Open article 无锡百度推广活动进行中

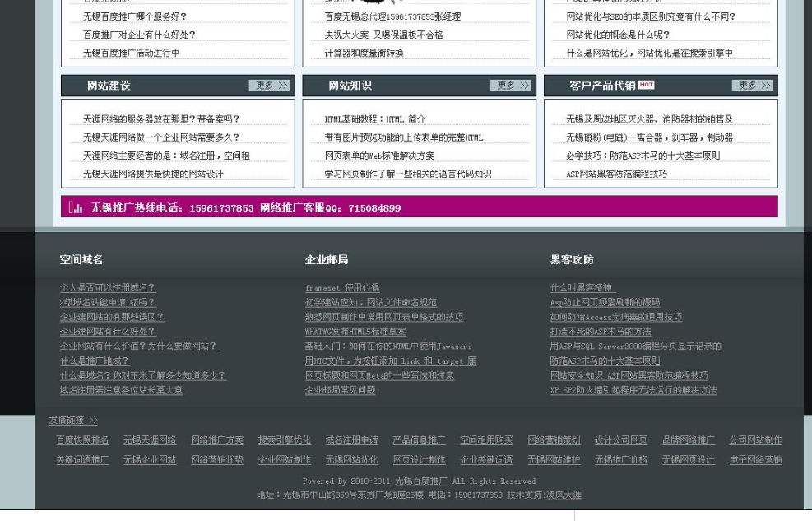[x=131, y=53]
